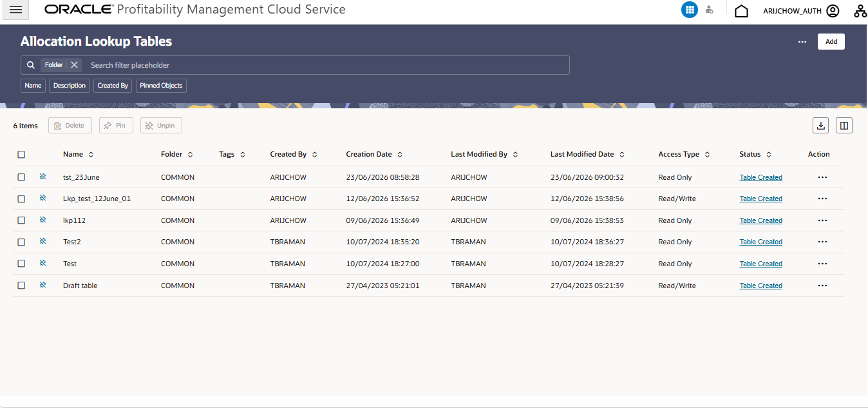Open Table Created link for Draft table

tap(760, 286)
